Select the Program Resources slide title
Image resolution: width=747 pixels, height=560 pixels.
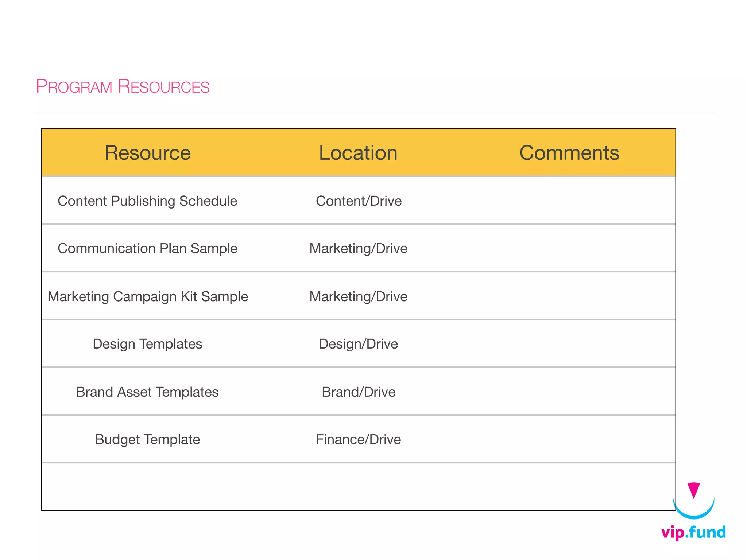123,87
